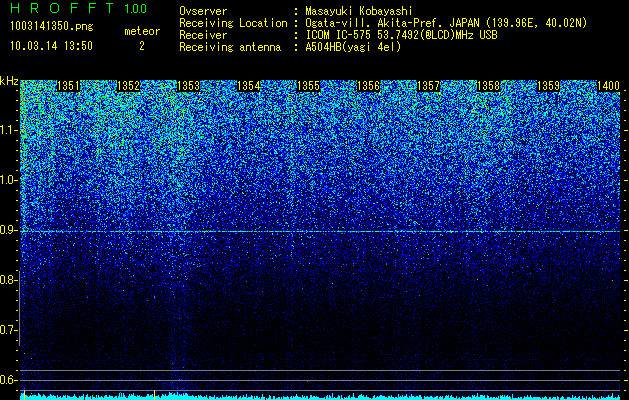Click the HROFFT title text
Image resolution: width=629 pixels, height=400 pixels.
click(x=62, y=8)
